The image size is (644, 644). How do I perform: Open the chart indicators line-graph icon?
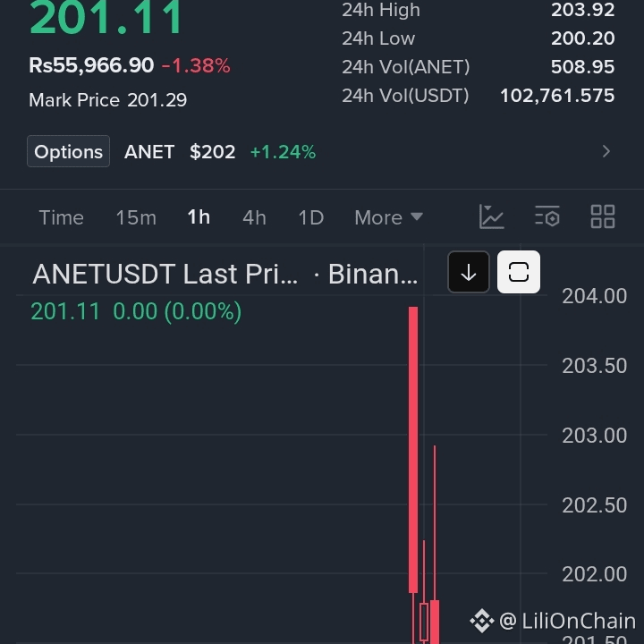pos(492,216)
